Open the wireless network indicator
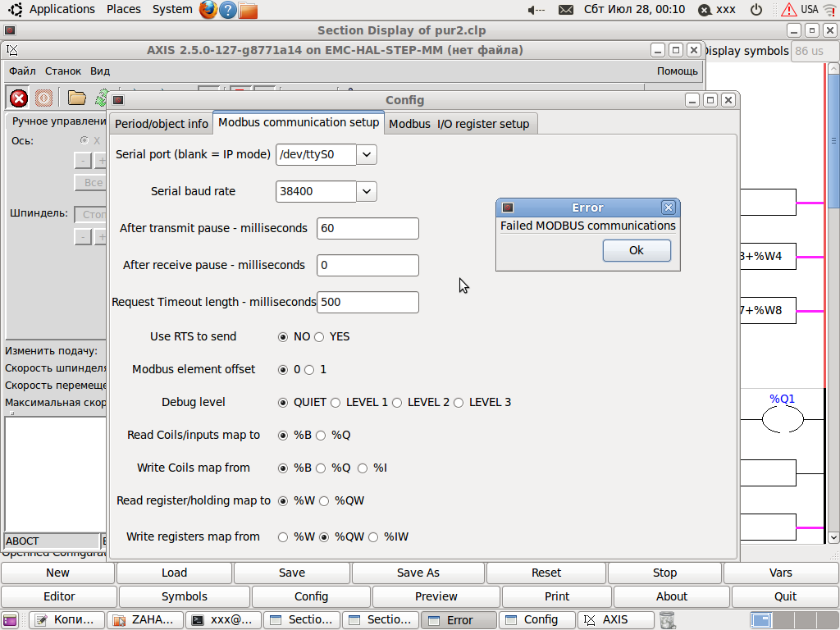The image size is (840, 630). (829, 10)
